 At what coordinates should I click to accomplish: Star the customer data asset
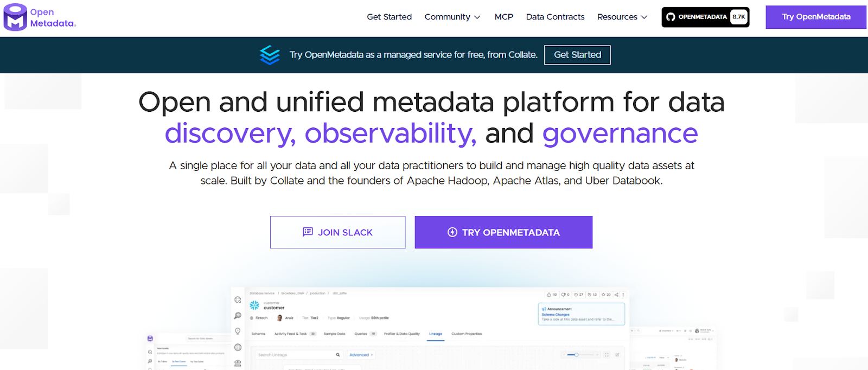point(604,295)
